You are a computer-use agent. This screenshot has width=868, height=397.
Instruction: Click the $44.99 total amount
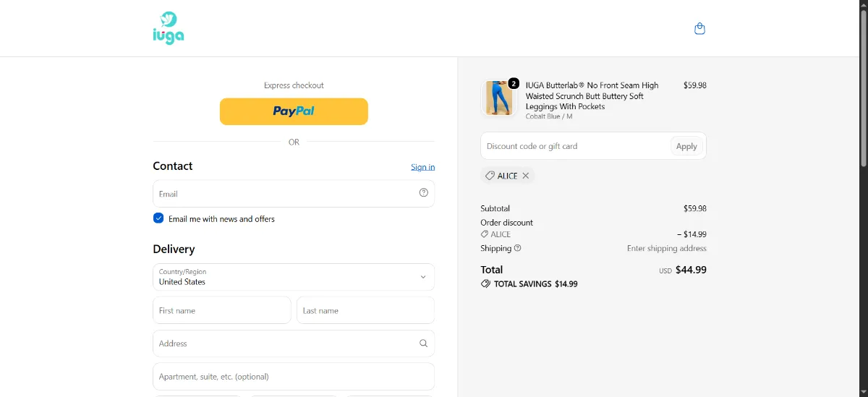pyautogui.click(x=691, y=270)
